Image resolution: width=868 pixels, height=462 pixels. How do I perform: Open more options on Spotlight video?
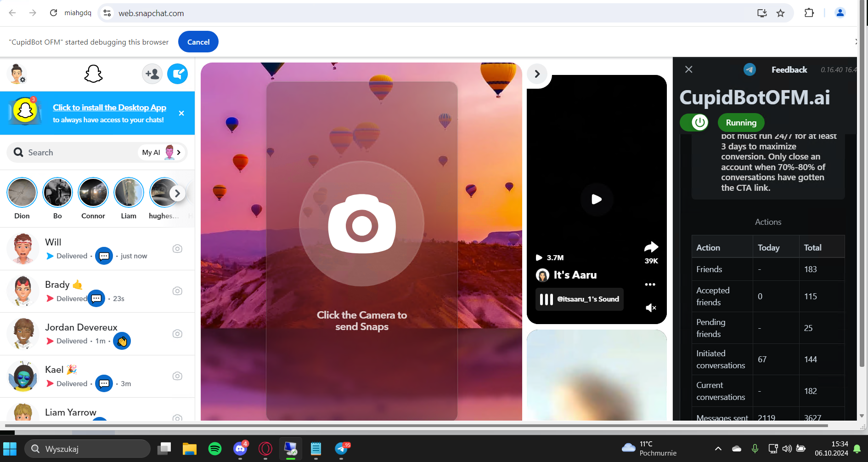point(650,285)
